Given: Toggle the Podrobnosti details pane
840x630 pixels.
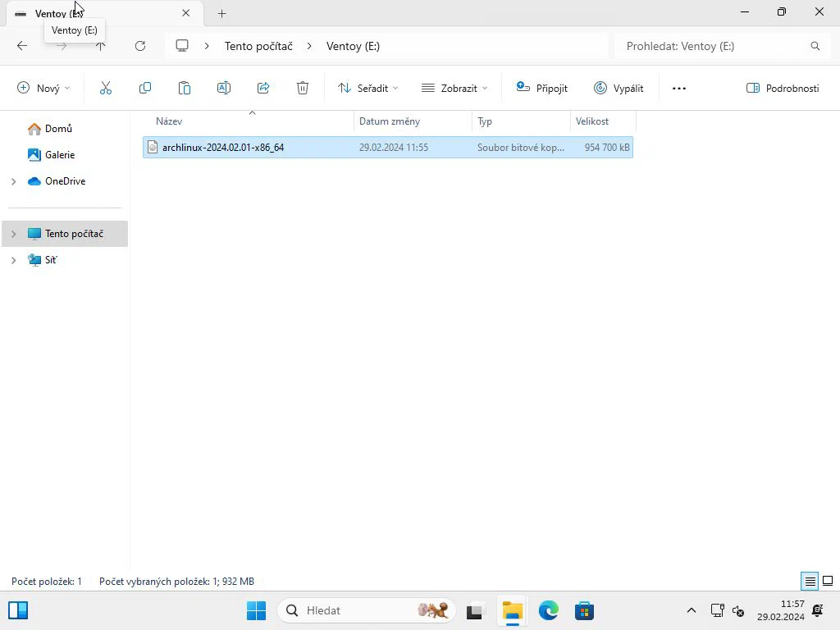Looking at the screenshot, I should point(782,88).
